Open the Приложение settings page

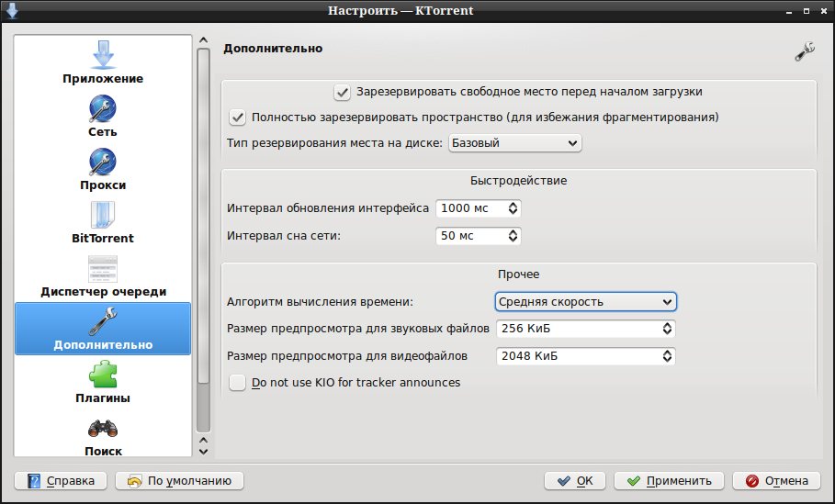pos(103,62)
